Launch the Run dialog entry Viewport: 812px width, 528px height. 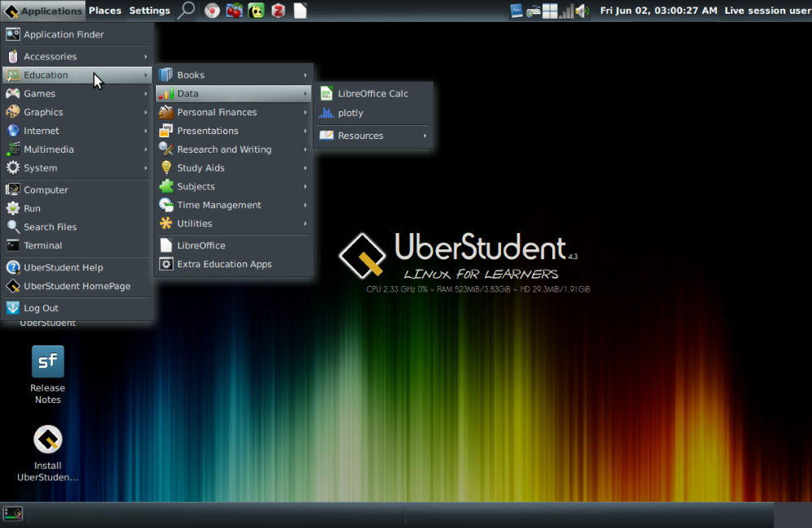(x=77, y=209)
